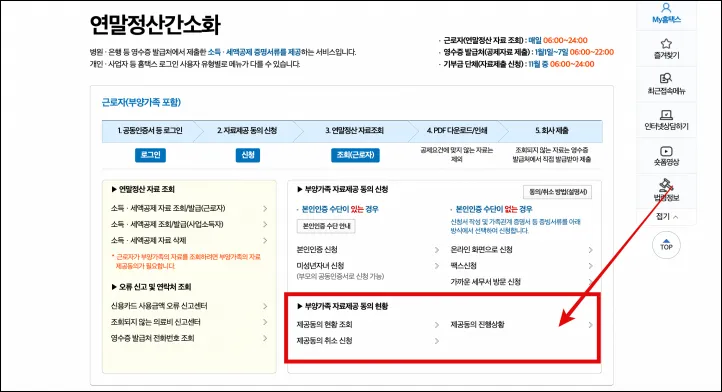Open 신용카드 사용금액 오류 신고센터 link
This screenshot has width=722, height=392.
click(159, 306)
